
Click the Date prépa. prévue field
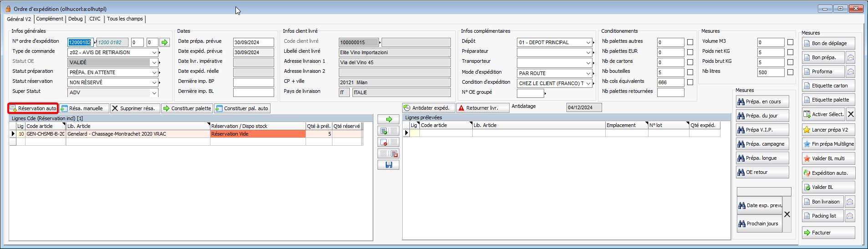coord(253,42)
